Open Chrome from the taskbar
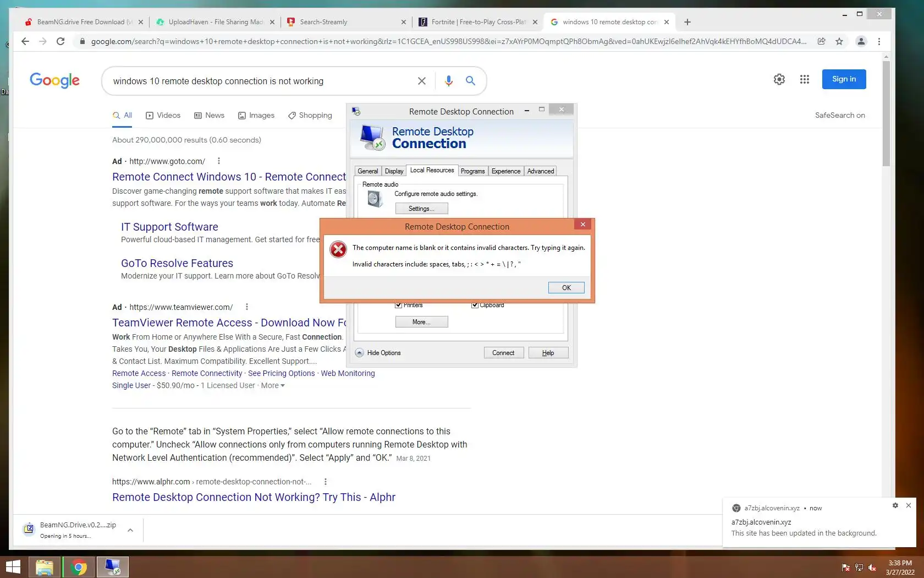Image resolution: width=924 pixels, height=578 pixels. (x=79, y=567)
